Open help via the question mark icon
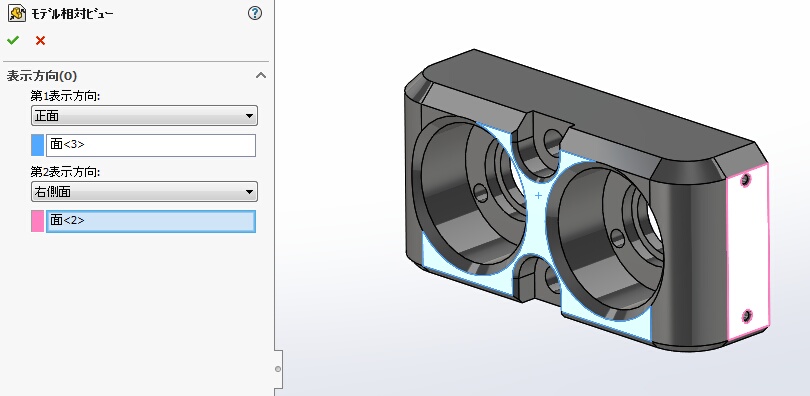Viewport: 810px width, 396px height. pyautogui.click(x=255, y=13)
